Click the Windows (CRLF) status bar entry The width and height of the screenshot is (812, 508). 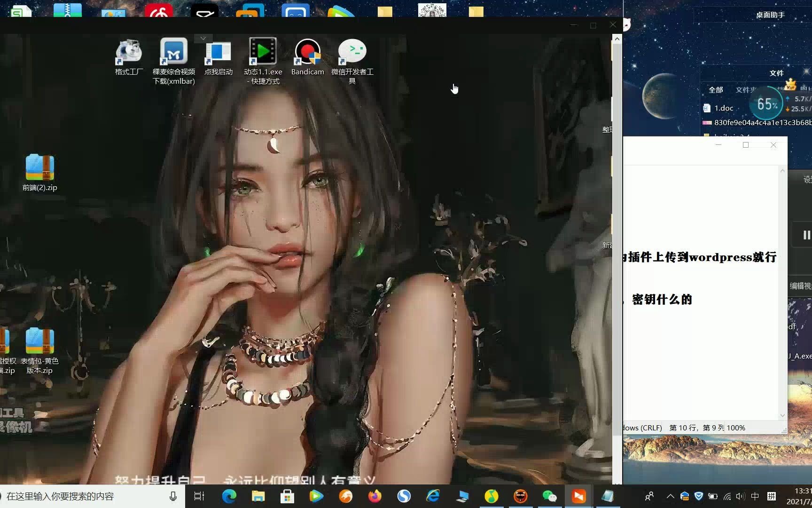[643, 428]
